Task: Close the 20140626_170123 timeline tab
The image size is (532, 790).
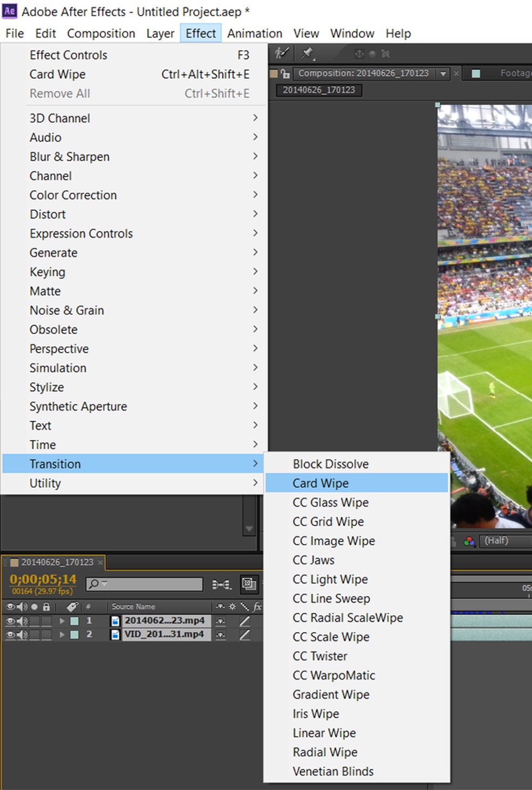Action: pos(100,562)
